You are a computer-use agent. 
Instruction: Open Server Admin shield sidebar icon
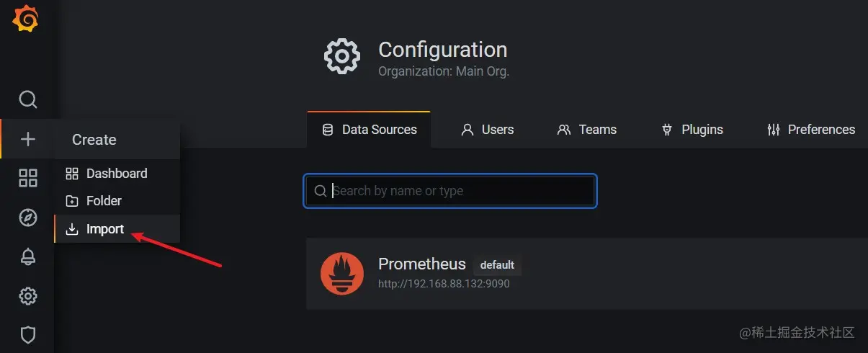tap(27, 334)
